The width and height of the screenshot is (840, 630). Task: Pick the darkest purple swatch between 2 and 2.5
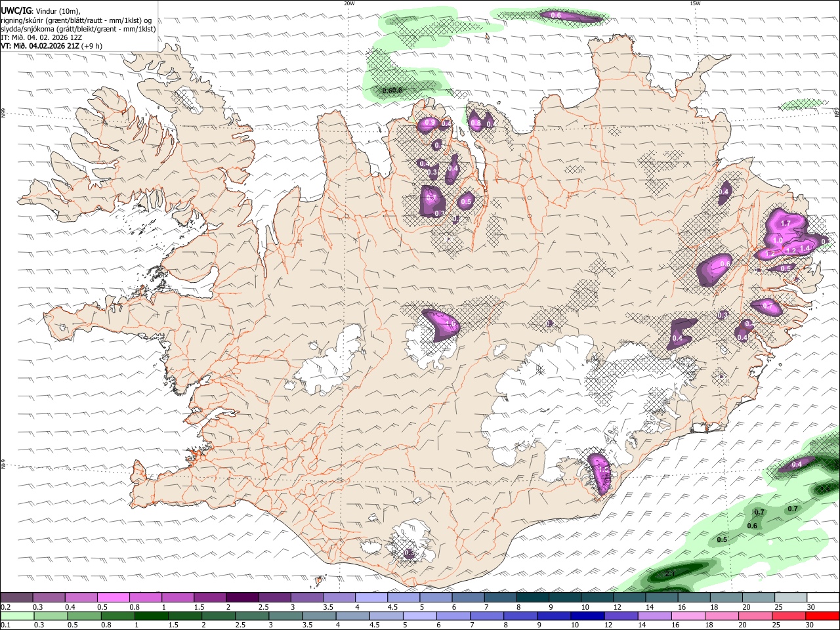pyautogui.click(x=242, y=598)
